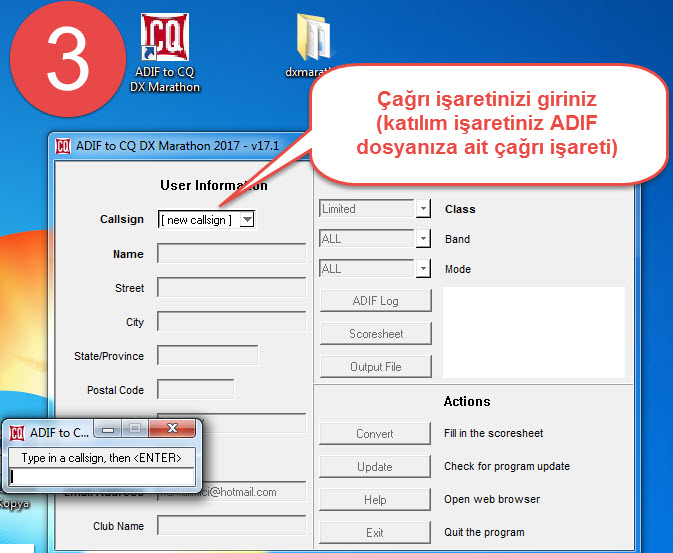Click the Update button
The image size is (673, 553).
point(375,467)
